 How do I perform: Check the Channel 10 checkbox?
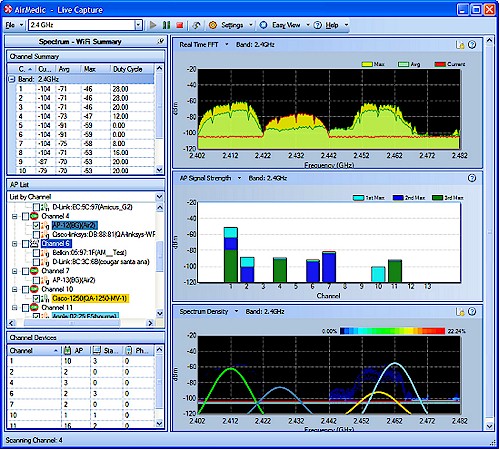coord(25,289)
